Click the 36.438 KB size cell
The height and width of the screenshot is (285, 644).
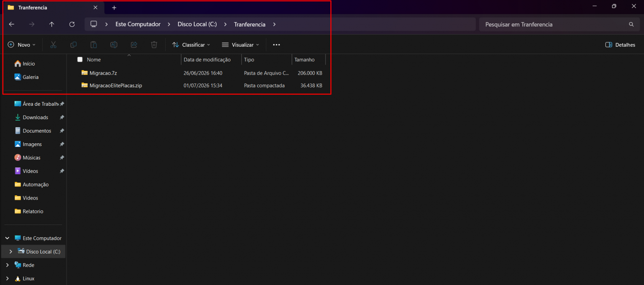click(x=311, y=85)
